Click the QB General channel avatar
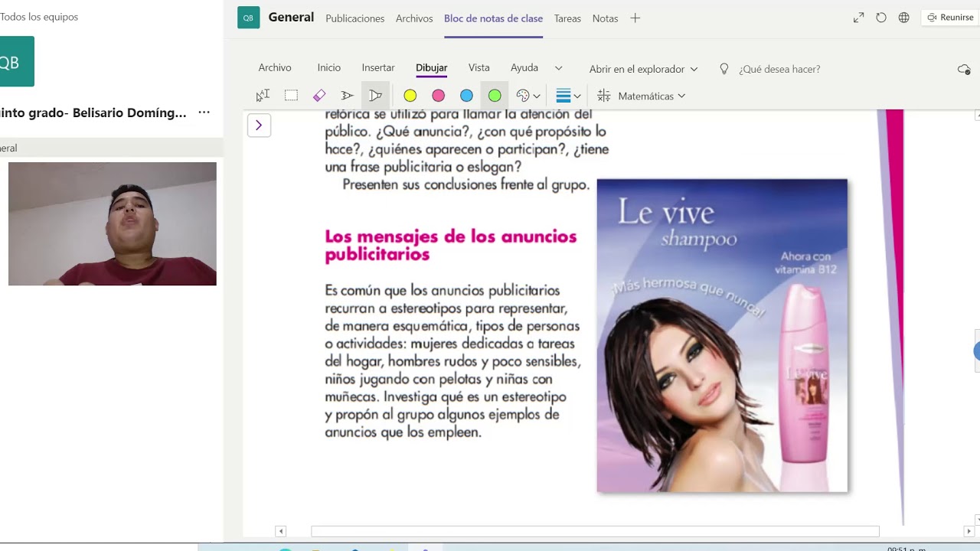 pyautogui.click(x=248, y=18)
